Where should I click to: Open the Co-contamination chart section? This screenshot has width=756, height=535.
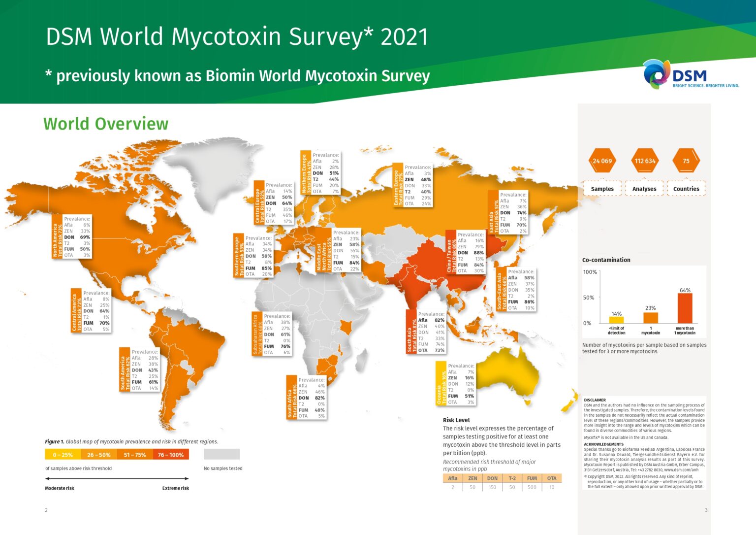pyautogui.click(x=606, y=260)
